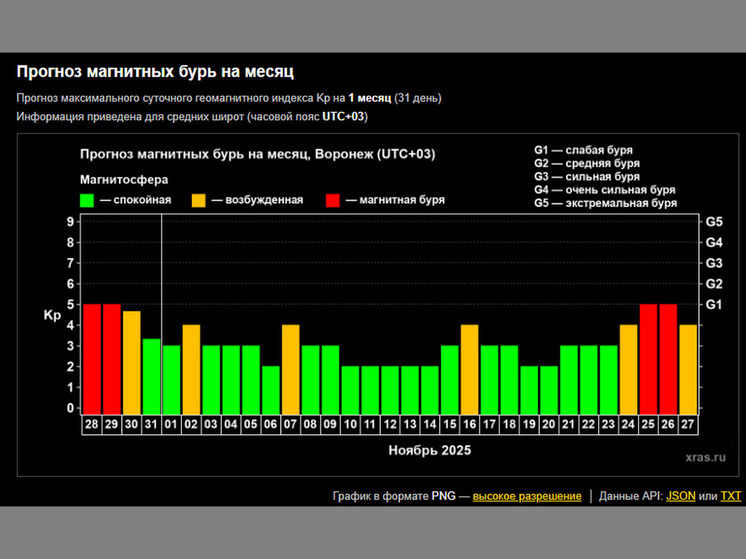Click the date label 27 on axis
Screen dimensions: 746x559
[x=688, y=424]
